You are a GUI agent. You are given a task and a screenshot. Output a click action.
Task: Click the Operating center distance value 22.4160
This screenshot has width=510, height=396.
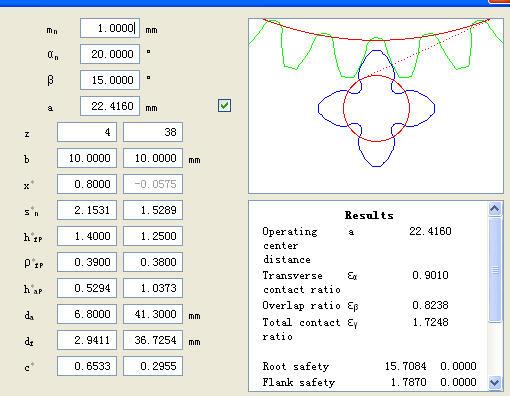click(x=430, y=231)
